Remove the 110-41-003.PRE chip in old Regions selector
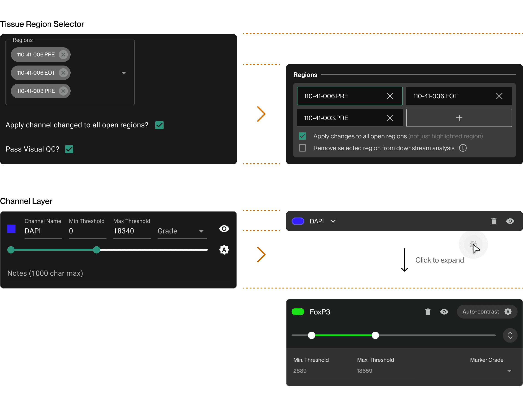This screenshot has width=523, height=420. click(x=63, y=91)
